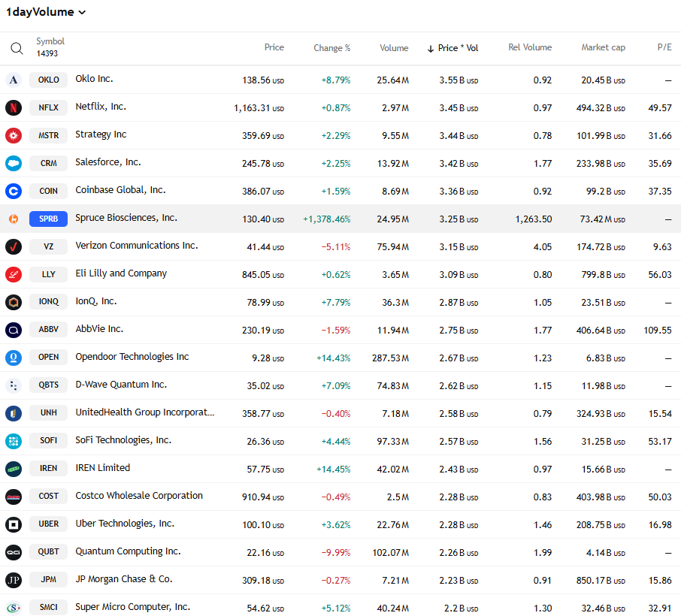
Task: Open the QUBT ticker badge
Action: (49, 552)
